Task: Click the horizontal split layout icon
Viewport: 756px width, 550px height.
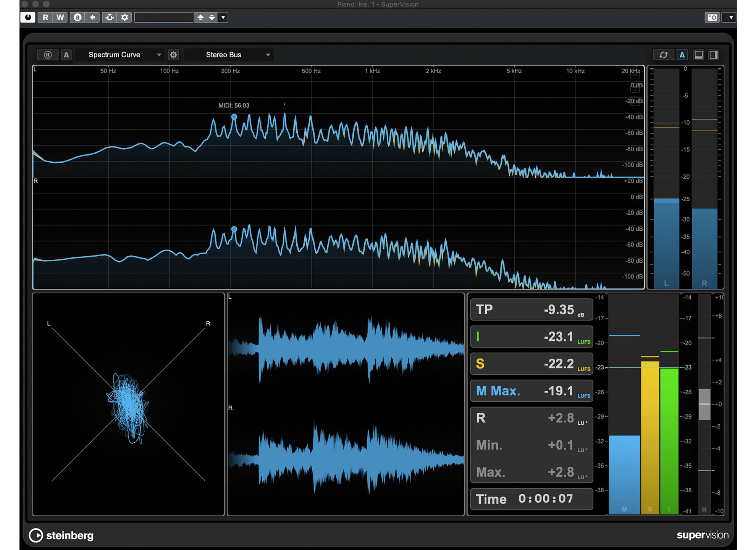Action: click(698, 55)
